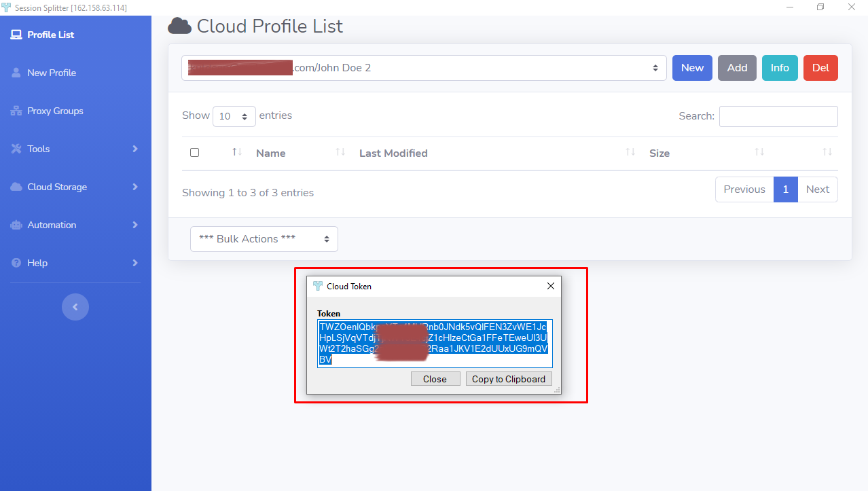Click the user icon beside New Profile

(x=16, y=73)
